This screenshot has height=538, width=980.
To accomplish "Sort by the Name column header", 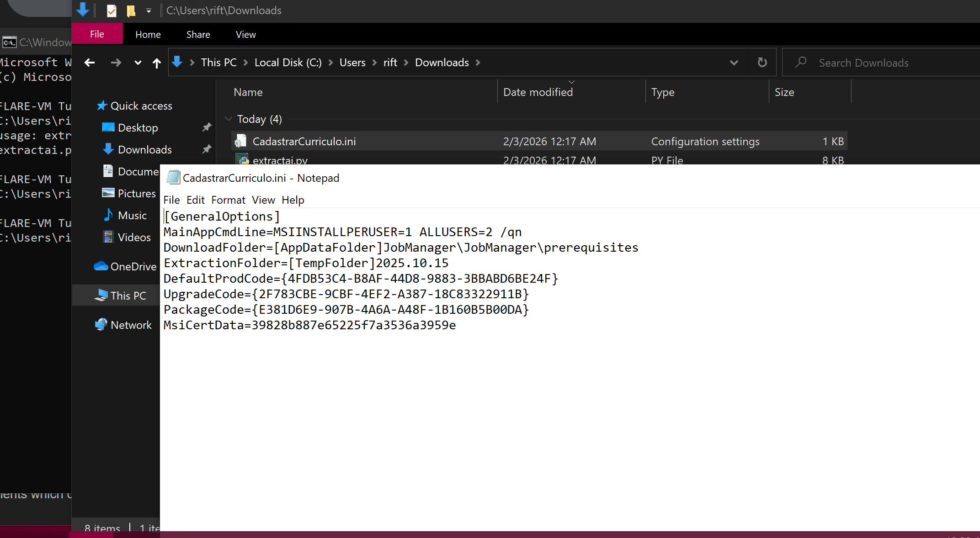I will click(x=248, y=92).
